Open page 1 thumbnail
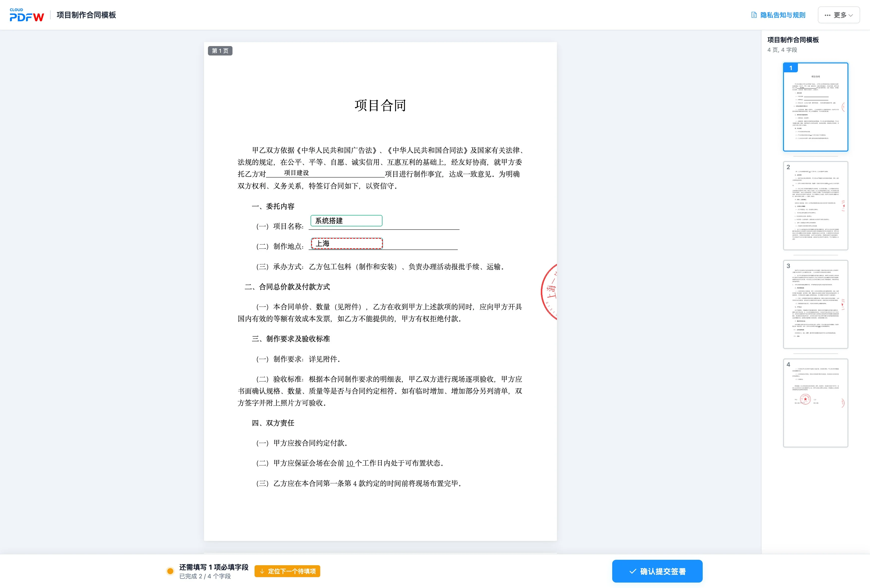The image size is (870, 588). pyautogui.click(x=815, y=107)
